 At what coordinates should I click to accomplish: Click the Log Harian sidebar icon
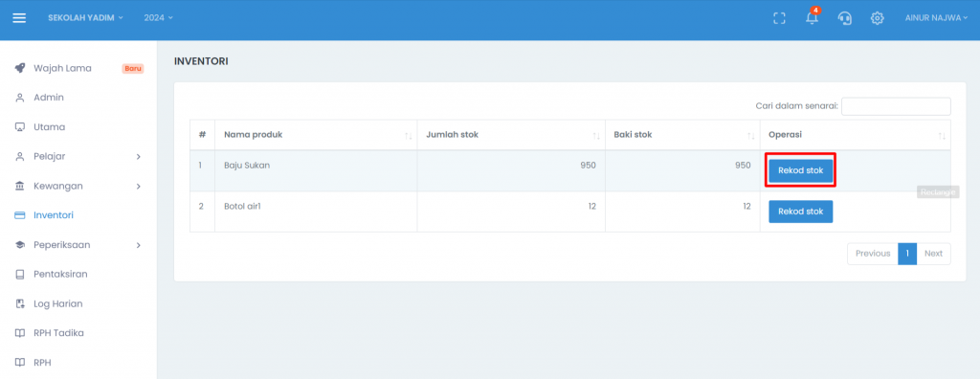tap(20, 304)
